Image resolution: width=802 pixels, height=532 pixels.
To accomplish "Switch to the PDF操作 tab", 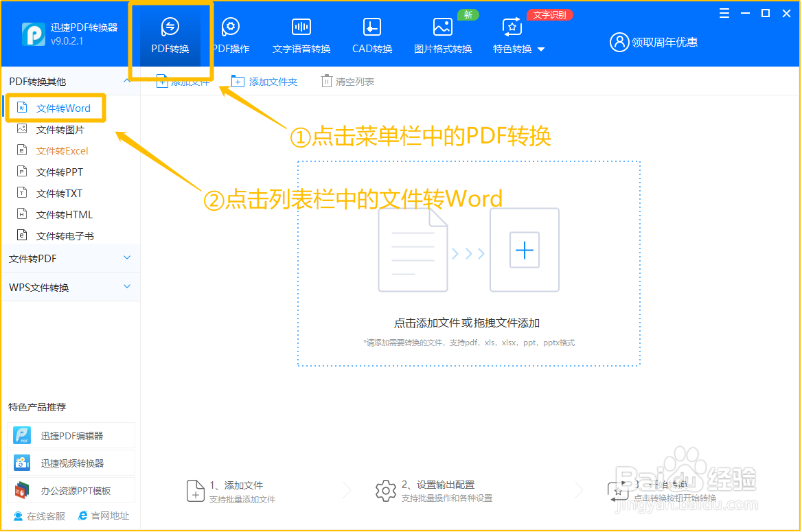I will coord(231,36).
